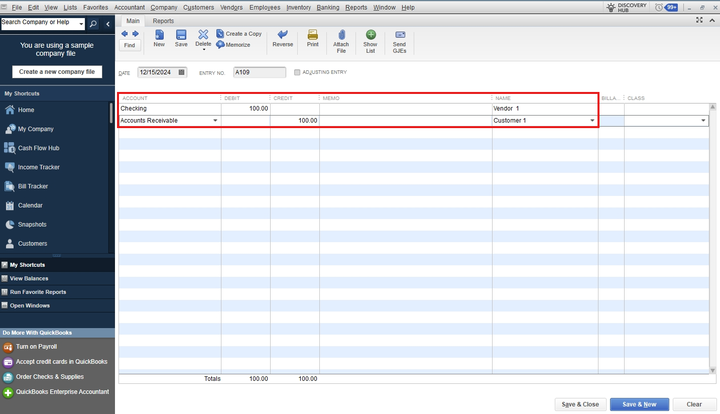The height and width of the screenshot is (414, 720).
Task: Create a New journal entry via toolbar icon
Action: click(159, 35)
